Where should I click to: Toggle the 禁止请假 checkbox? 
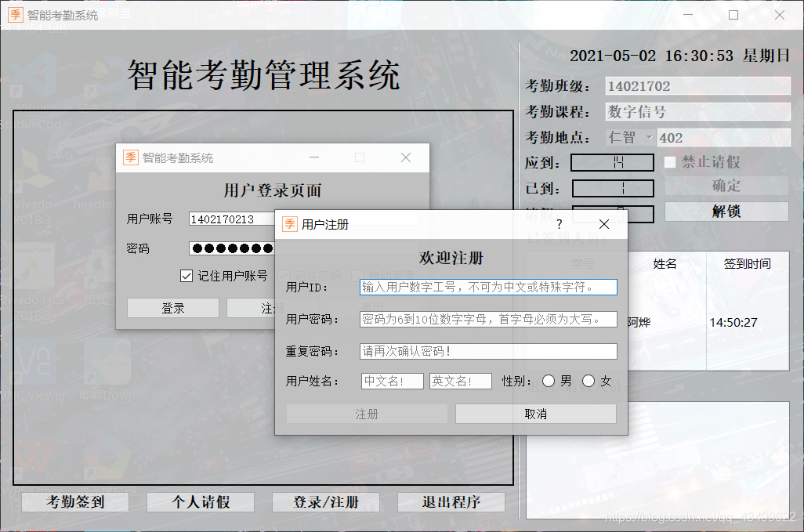click(670, 162)
